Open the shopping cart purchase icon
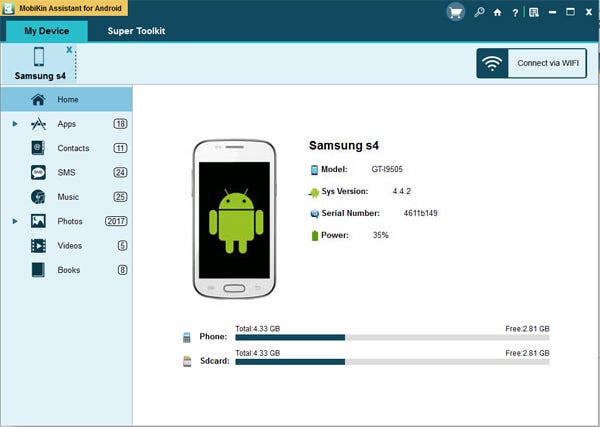Viewport: 600px width, 427px height. [455, 13]
